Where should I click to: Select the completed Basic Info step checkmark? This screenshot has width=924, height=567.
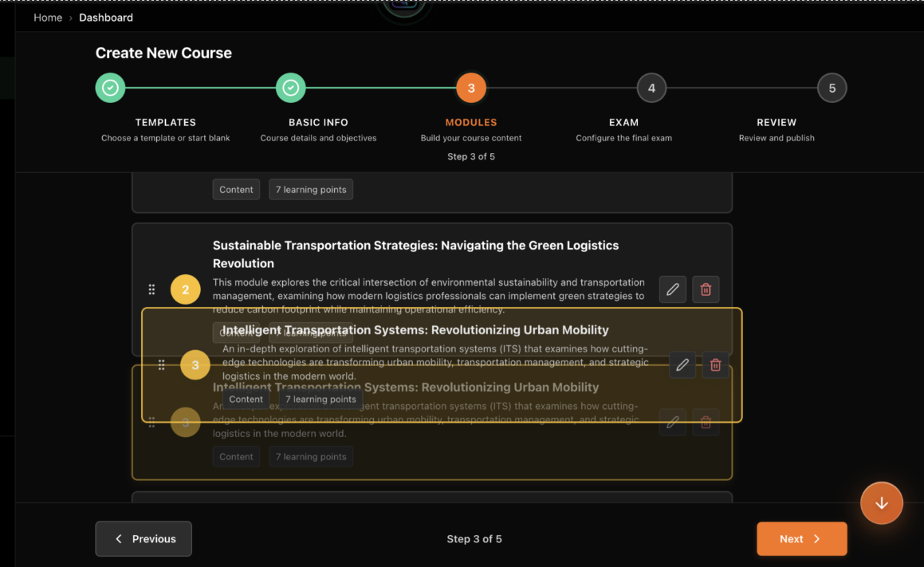click(290, 88)
